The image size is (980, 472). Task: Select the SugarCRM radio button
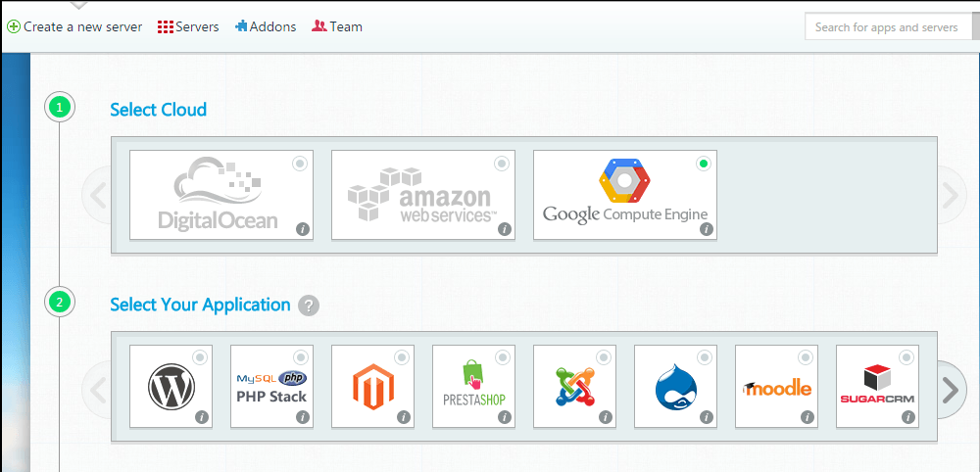pos(906,357)
